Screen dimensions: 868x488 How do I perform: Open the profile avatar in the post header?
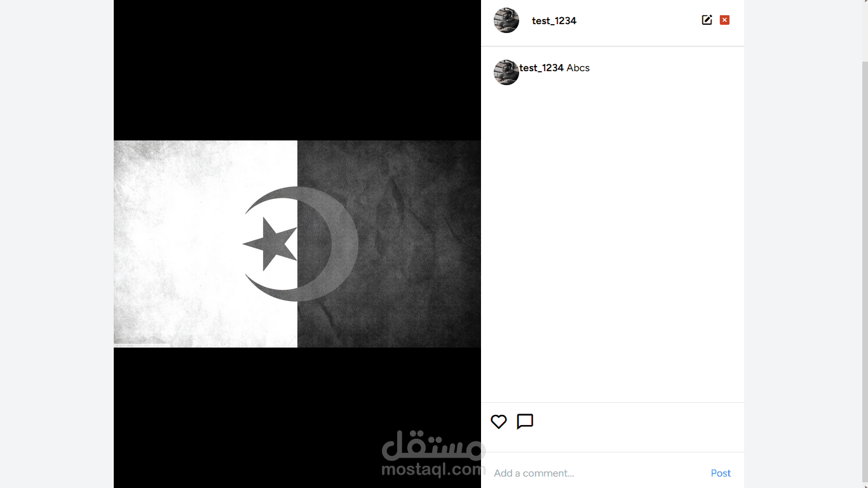click(x=506, y=20)
